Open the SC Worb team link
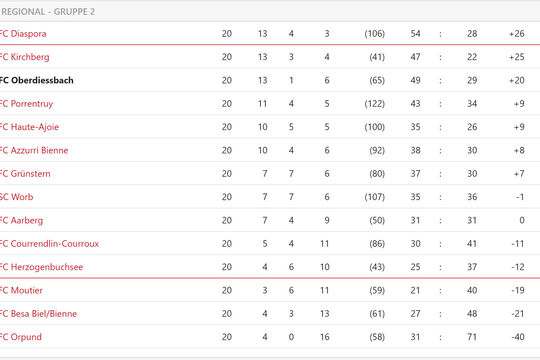This screenshot has height=360, width=540. tap(17, 197)
